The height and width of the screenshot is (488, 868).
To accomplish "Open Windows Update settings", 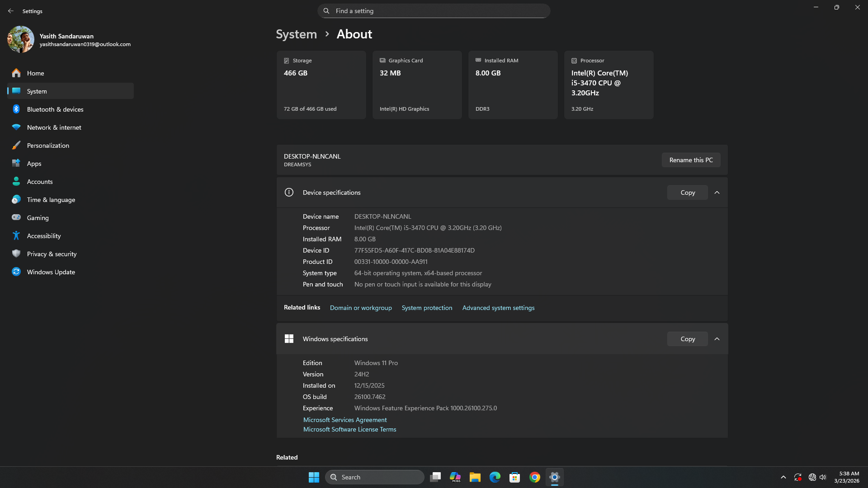I will [x=51, y=272].
